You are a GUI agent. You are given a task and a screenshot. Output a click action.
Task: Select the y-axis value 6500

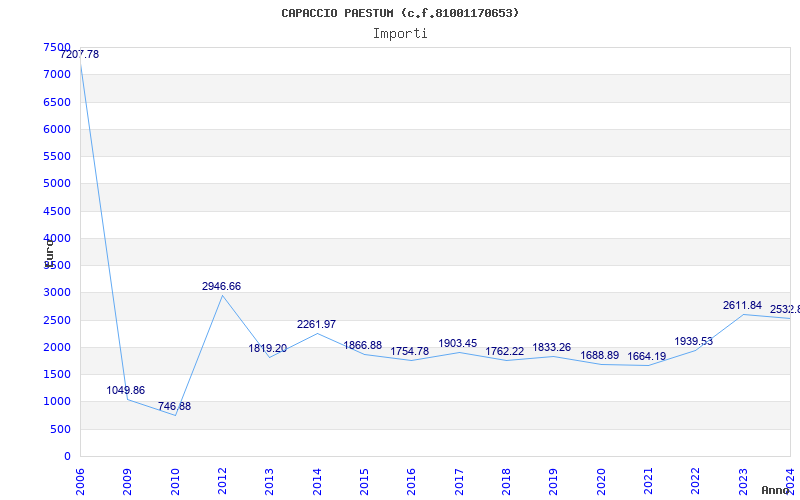tap(57, 102)
